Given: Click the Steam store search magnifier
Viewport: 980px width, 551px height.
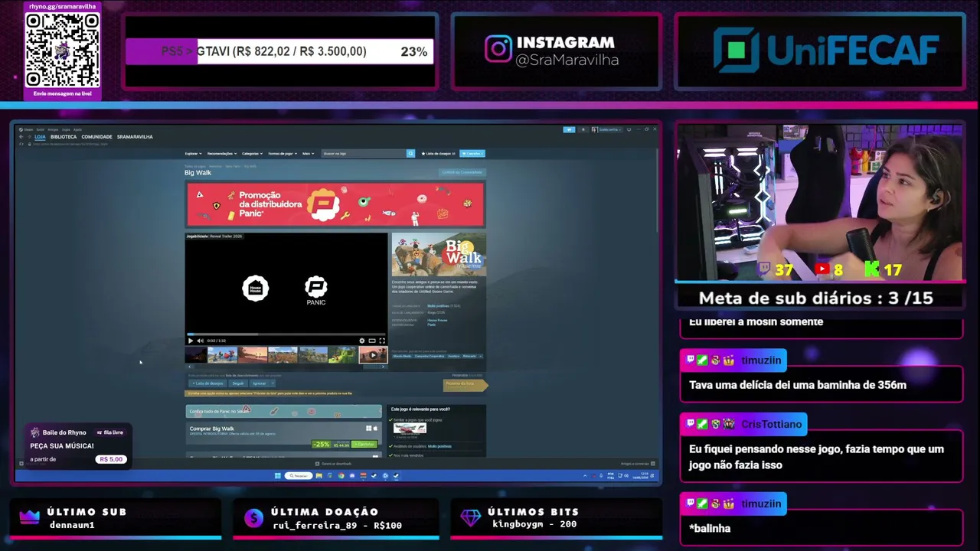Looking at the screenshot, I should (410, 153).
